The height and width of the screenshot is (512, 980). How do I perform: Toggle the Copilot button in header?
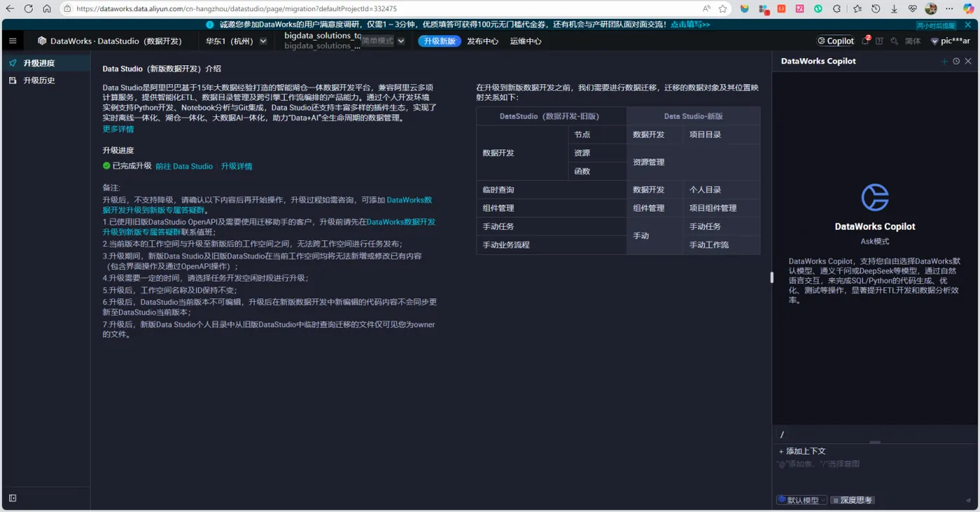[x=836, y=41]
